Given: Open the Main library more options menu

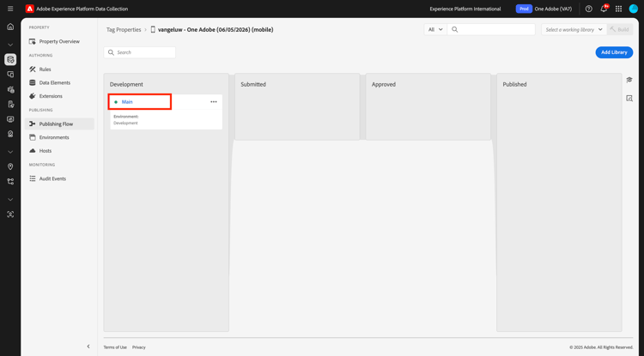Looking at the screenshot, I should [214, 102].
